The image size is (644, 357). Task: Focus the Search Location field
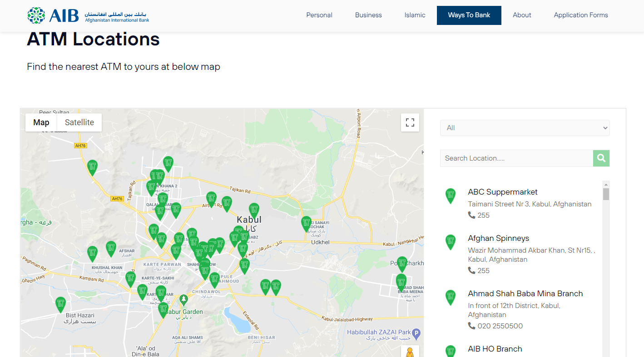[x=516, y=158]
